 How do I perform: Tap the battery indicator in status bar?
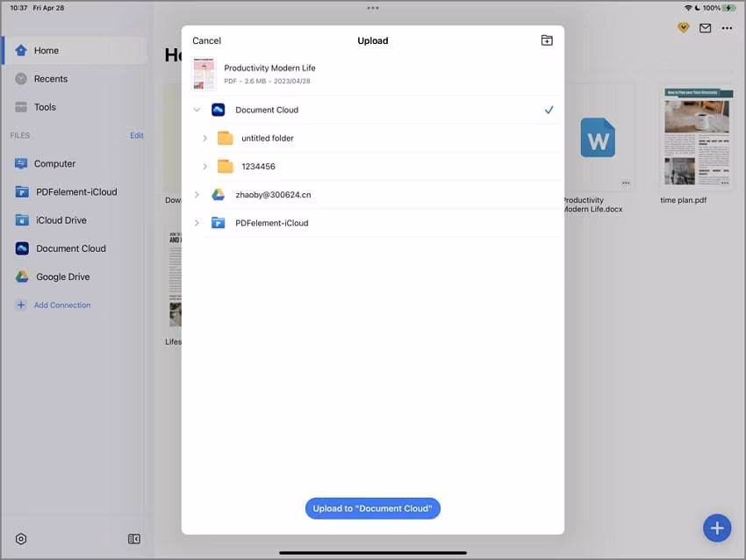point(728,8)
